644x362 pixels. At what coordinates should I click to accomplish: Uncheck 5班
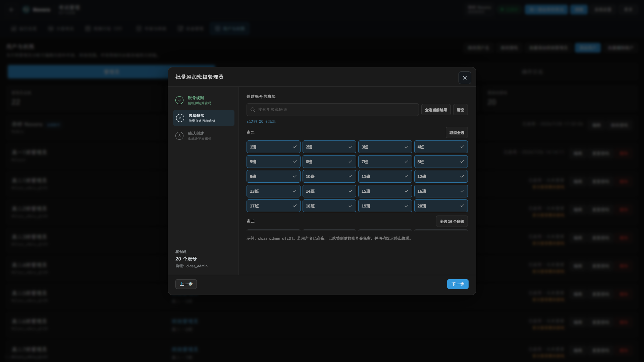click(273, 162)
